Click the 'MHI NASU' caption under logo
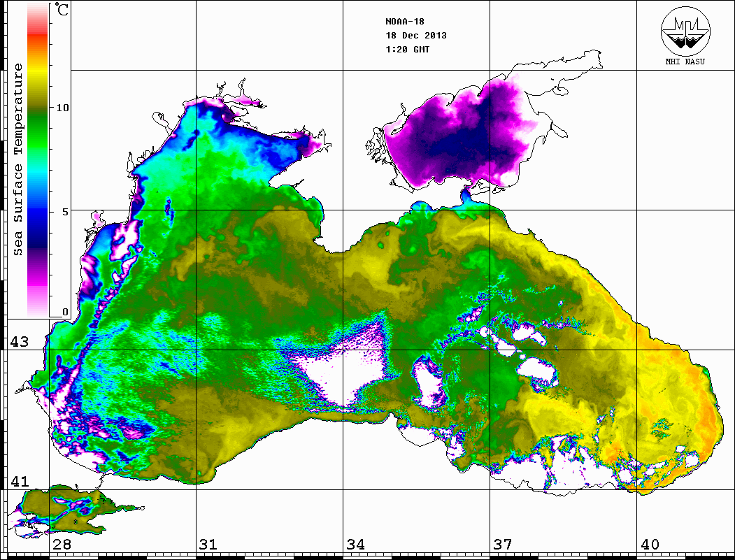 685,62
